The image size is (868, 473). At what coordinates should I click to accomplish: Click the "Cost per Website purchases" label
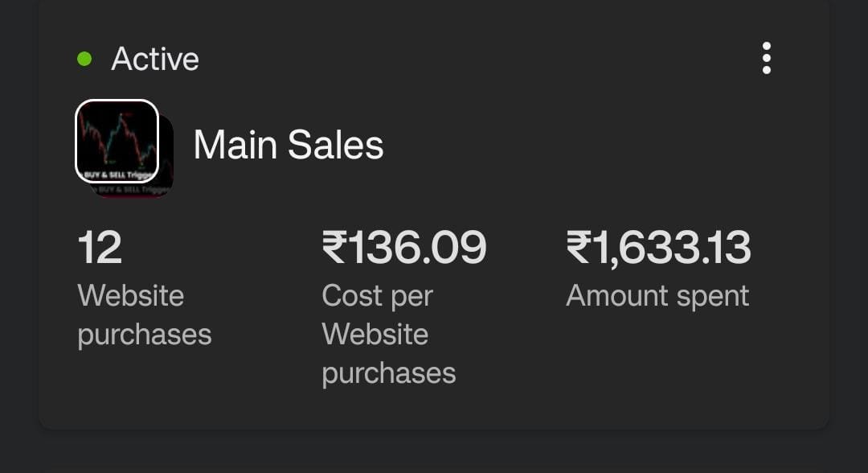pyautogui.click(x=389, y=334)
